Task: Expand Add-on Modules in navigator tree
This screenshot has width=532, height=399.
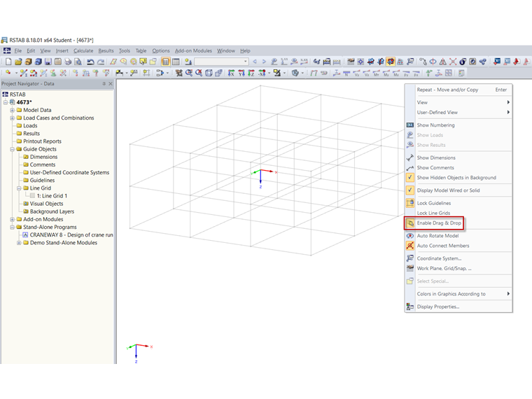Action: tap(12, 220)
